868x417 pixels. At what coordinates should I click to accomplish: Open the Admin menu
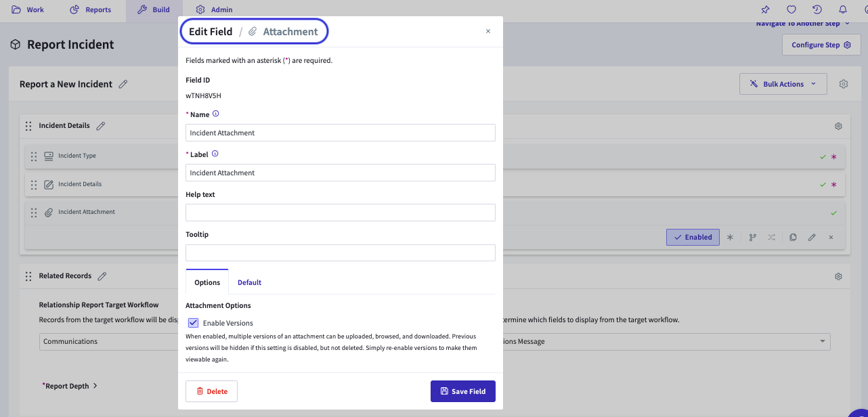(x=214, y=9)
